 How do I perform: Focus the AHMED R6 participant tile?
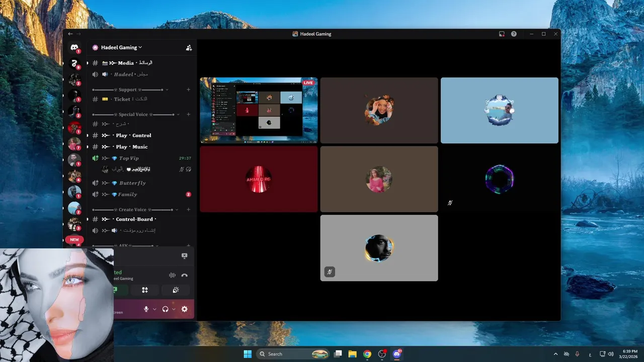[x=259, y=179]
